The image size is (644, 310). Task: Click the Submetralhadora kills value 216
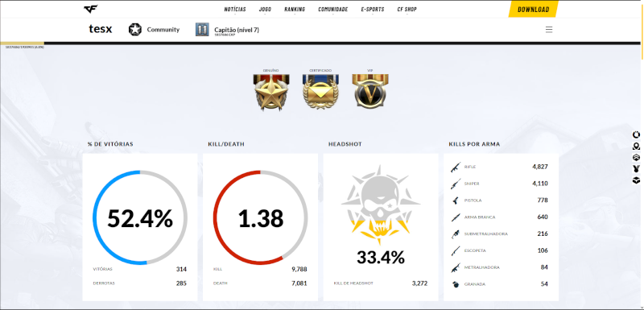point(543,234)
